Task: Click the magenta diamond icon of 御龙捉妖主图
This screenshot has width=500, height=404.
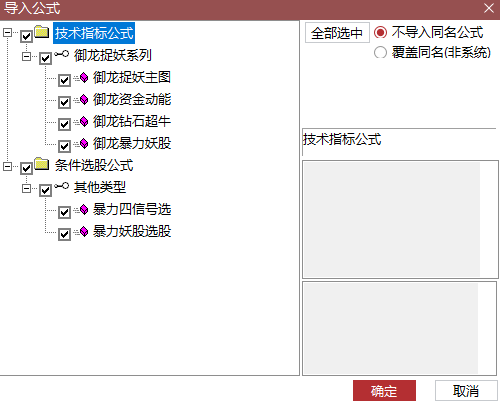Action: click(84, 78)
